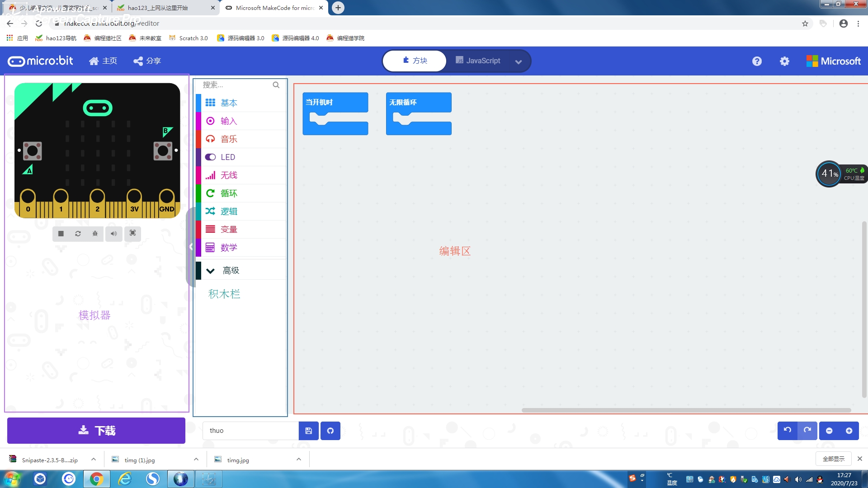Open the 变量 block category
Screen dimensions: 868x488
[x=241, y=230]
